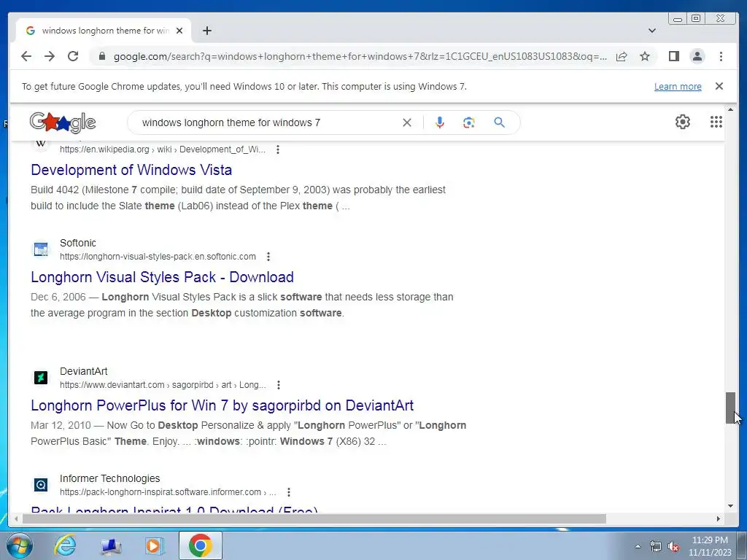Click inside the Google search input field

click(267, 122)
